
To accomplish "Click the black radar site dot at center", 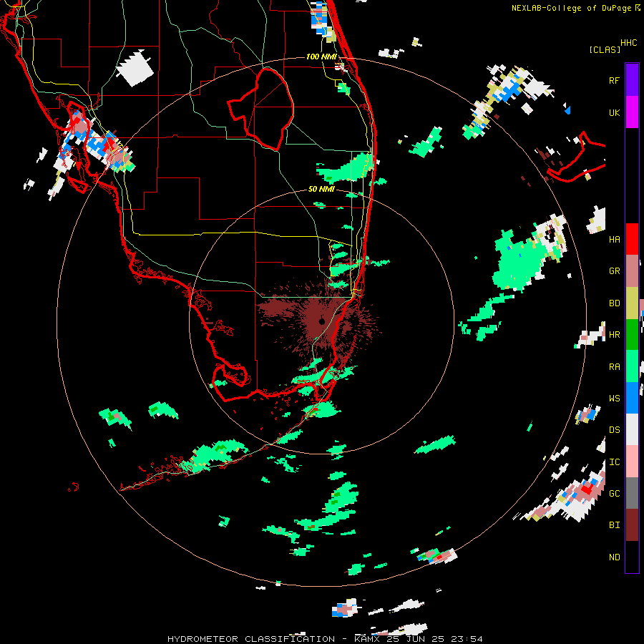I will [321, 321].
